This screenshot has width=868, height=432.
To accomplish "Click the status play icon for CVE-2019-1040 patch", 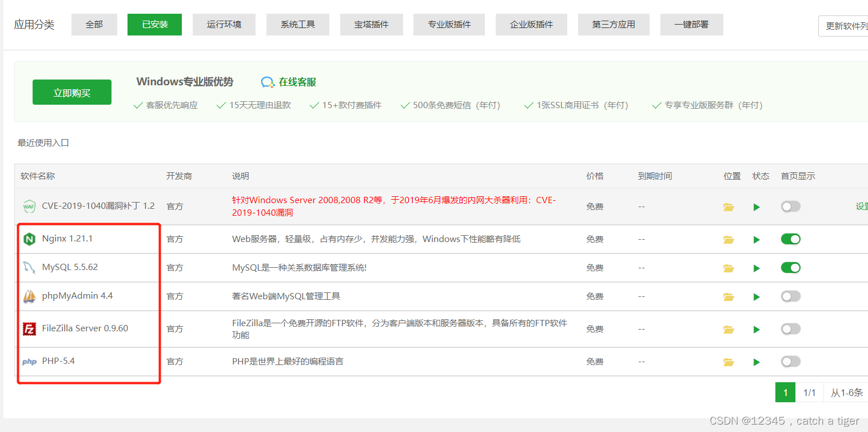I will 757,207.
